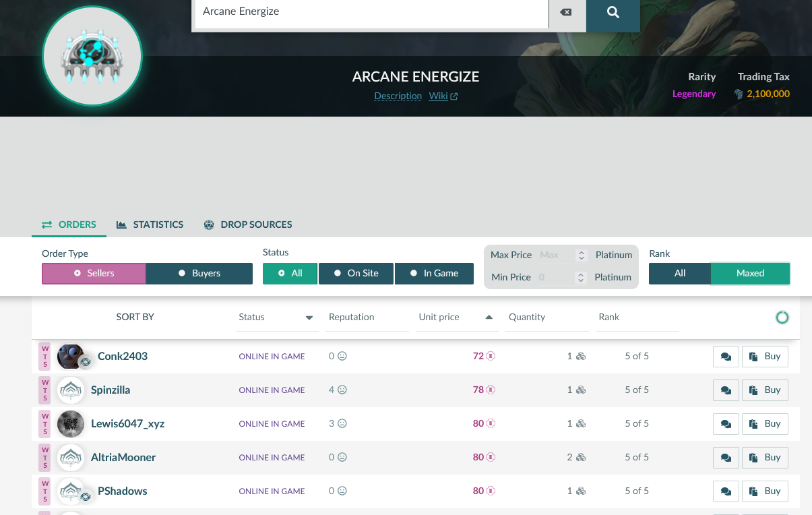Open the Drop Sources tab
Viewport: 812px width, 515px height.
pyautogui.click(x=248, y=224)
